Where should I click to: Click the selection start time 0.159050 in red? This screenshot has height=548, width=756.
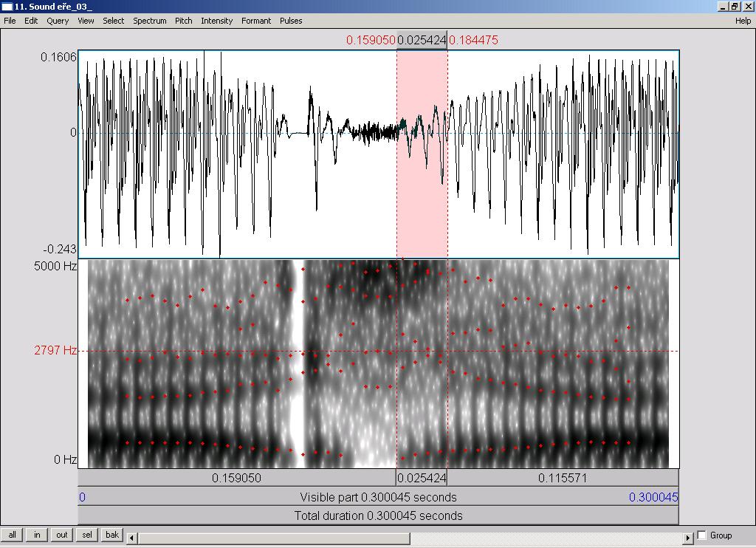tap(371, 40)
